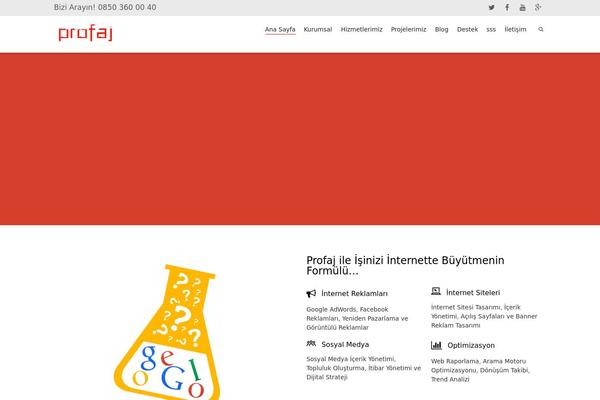Navigate to the Blog page

(441, 29)
